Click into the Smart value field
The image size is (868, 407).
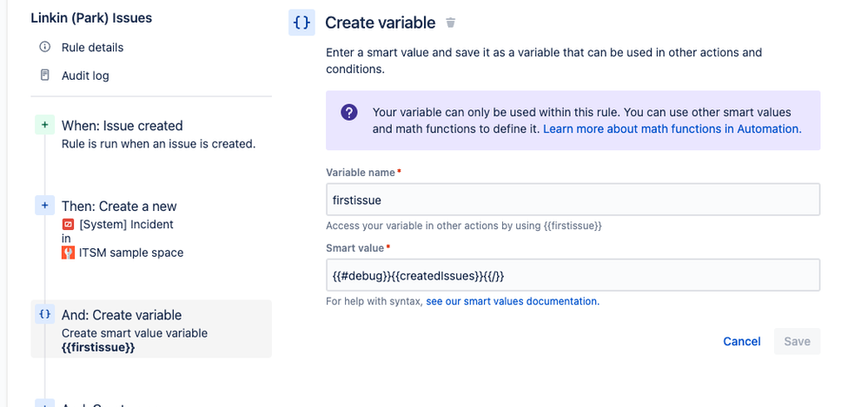(573, 275)
